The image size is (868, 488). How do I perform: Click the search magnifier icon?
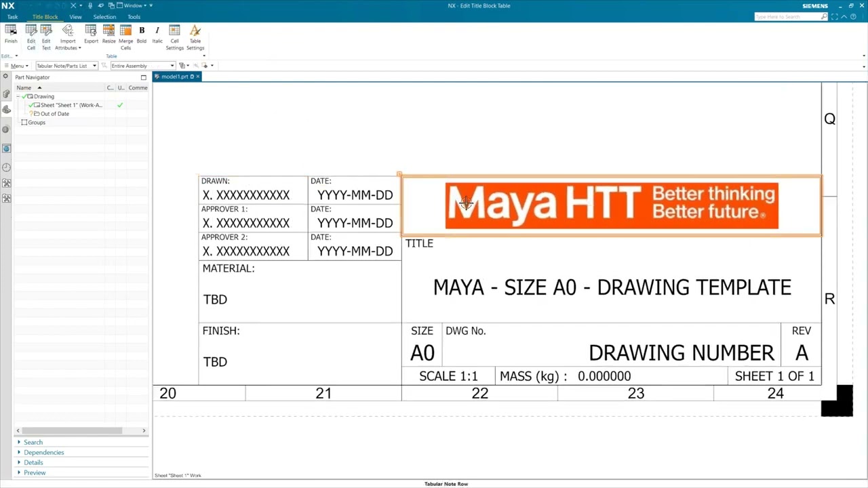824,16
